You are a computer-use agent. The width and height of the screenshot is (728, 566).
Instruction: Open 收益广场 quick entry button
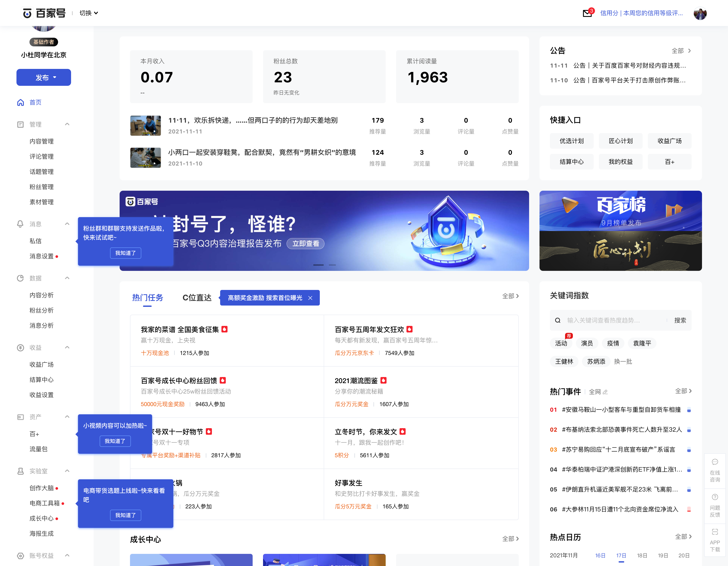(x=669, y=141)
